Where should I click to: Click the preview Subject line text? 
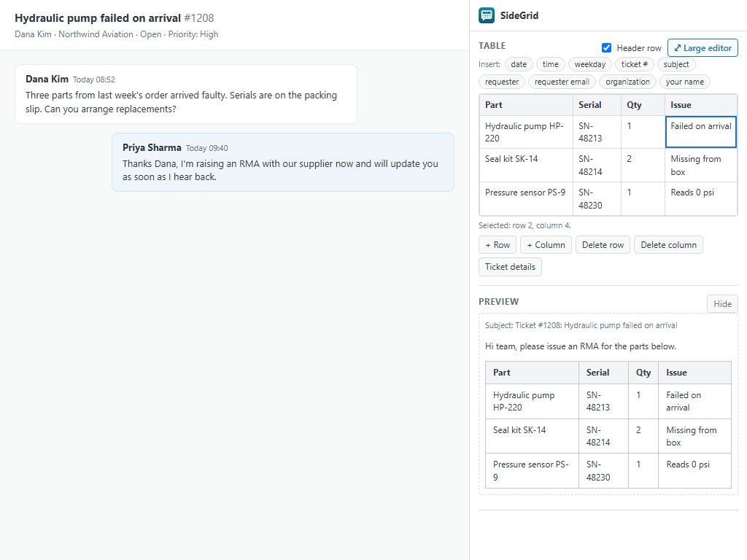click(581, 325)
